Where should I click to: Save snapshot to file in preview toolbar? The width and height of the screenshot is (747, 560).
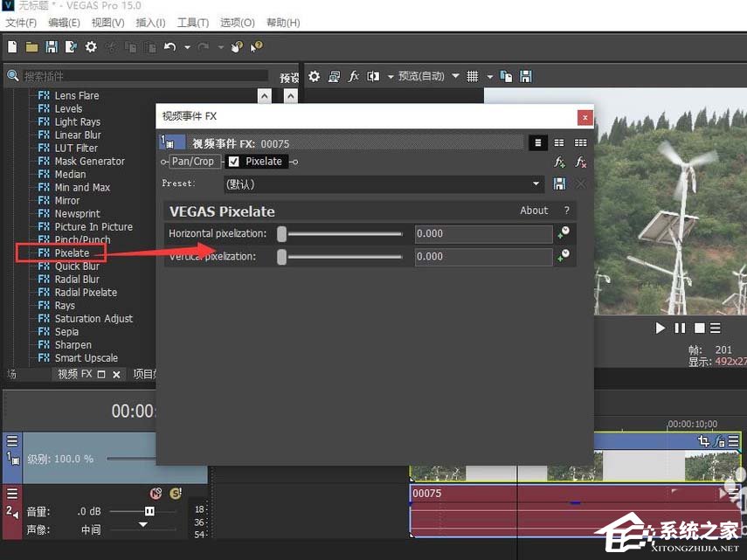click(x=526, y=77)
